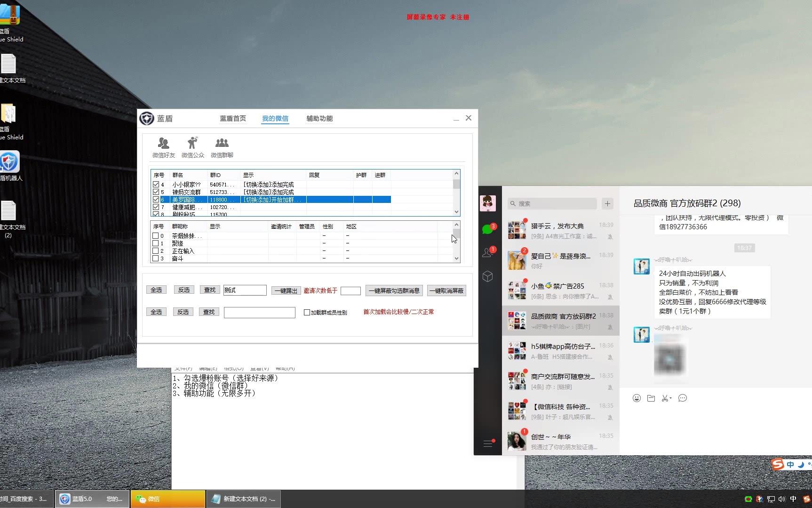Click 邀请次数低于 number input field
Image resolution: width=812 pixels, height=508 pixels.
[x=350, y=291]
